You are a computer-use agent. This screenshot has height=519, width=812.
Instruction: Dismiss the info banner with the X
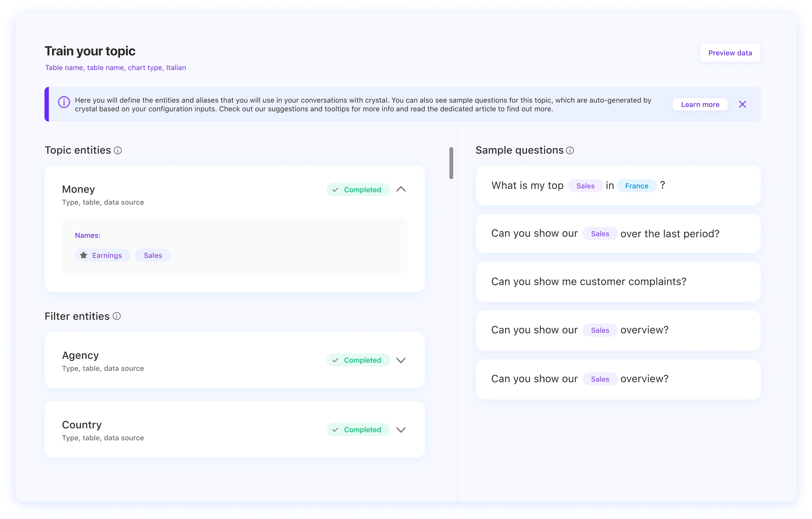coord(742,104)
